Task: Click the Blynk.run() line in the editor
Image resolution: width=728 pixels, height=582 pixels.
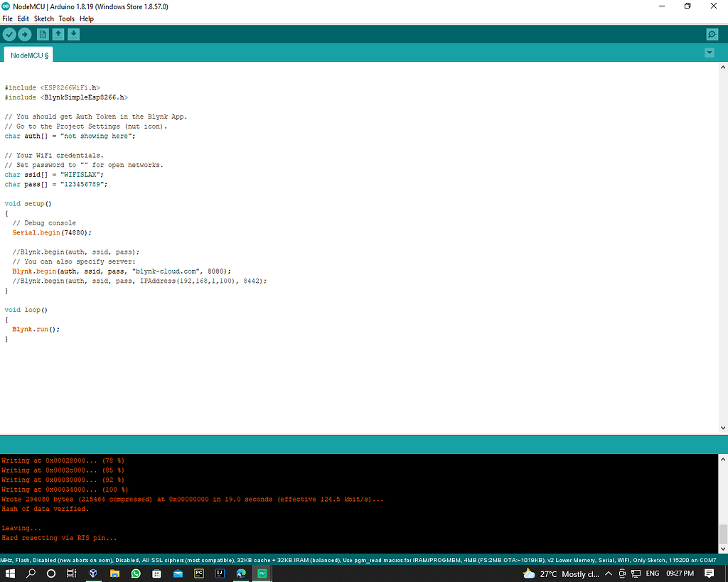Action: [36, 329]
